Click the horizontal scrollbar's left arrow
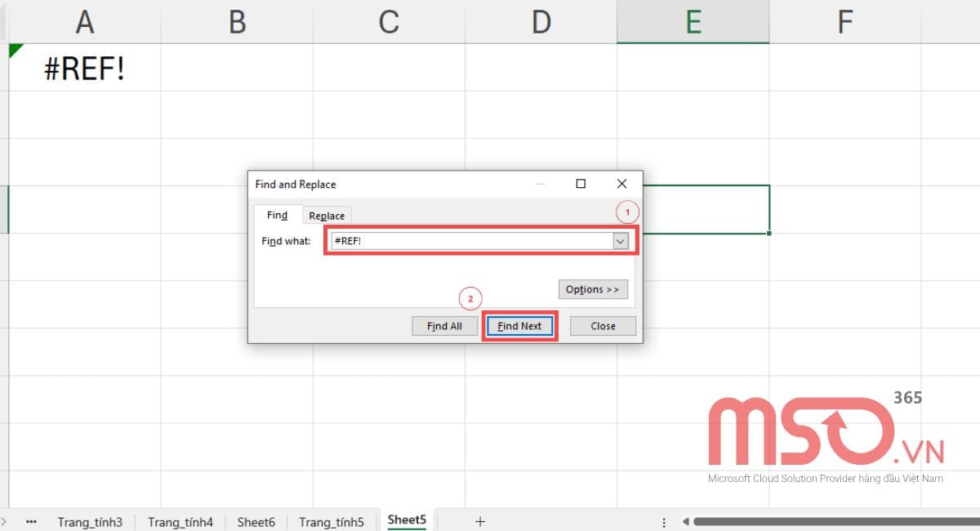 685,521
